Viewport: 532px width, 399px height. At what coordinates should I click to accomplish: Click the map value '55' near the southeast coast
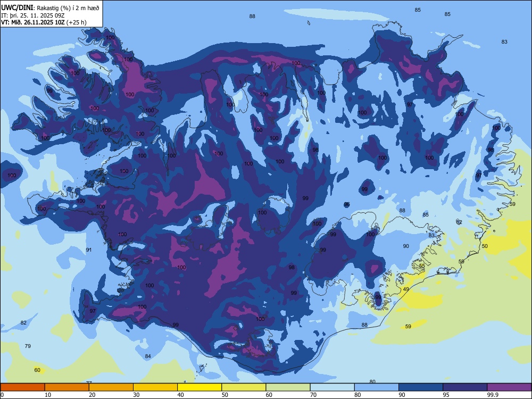(422, 266)
